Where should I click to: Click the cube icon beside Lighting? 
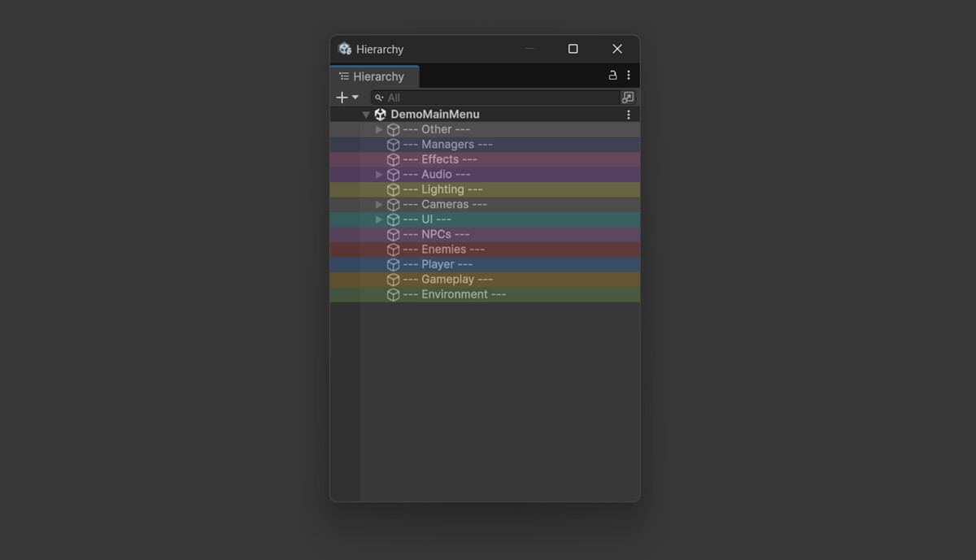[393, 189]
